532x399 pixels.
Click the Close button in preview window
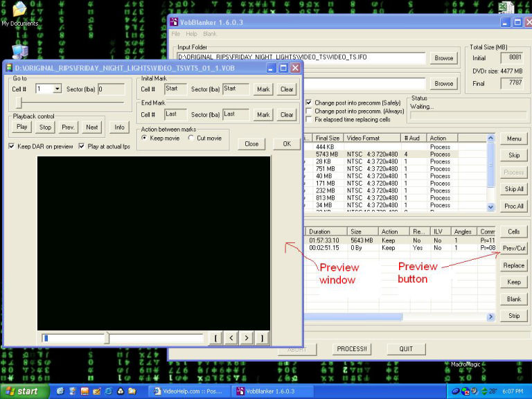[x=251, y=144]
